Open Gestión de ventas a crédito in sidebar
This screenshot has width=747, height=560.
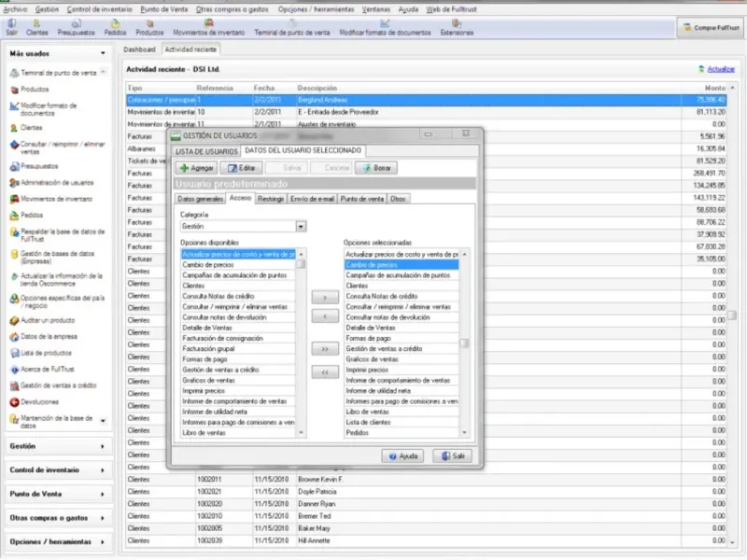53,385
